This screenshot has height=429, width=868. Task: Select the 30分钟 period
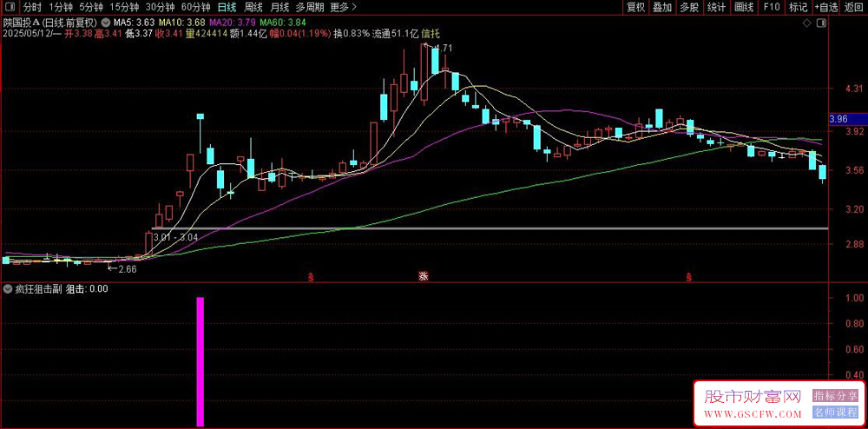[x=160, y=7]
